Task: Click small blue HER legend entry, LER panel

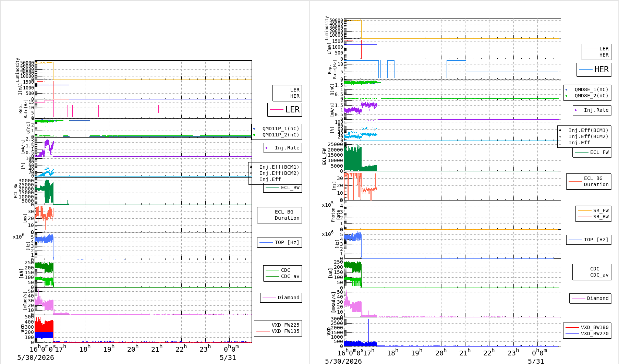Action: click(294, 96)
